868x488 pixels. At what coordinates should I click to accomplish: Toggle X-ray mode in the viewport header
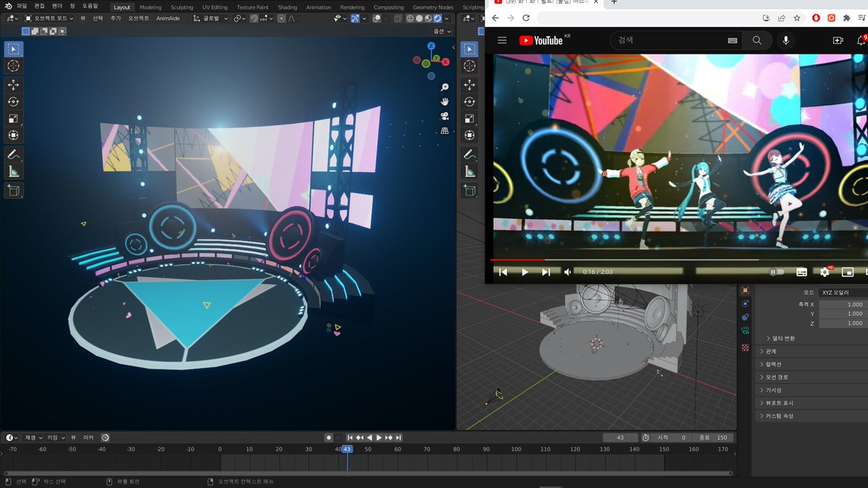[399, 19]
